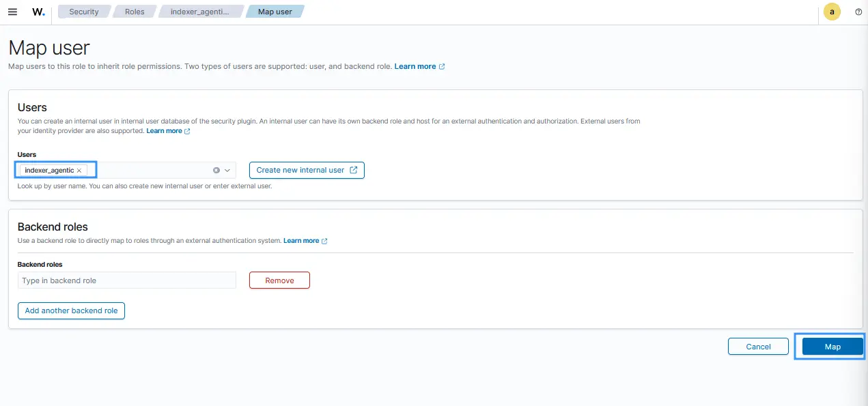Focus the Type in backend role field

coord(126,280)
